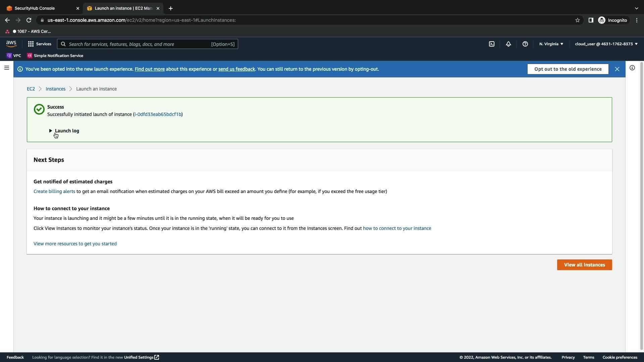Open the Services grid menu
Image resolution: width=644 pixels, height=362 pixels.
(x=40, y=44)
